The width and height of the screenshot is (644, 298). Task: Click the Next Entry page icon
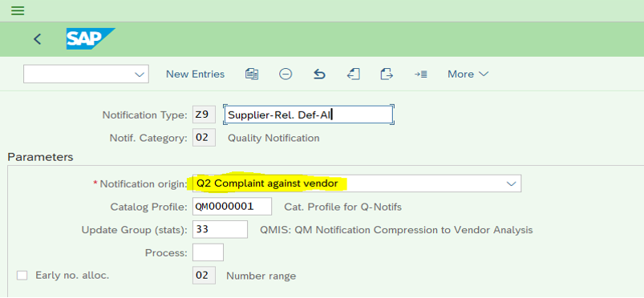[387, 74]
